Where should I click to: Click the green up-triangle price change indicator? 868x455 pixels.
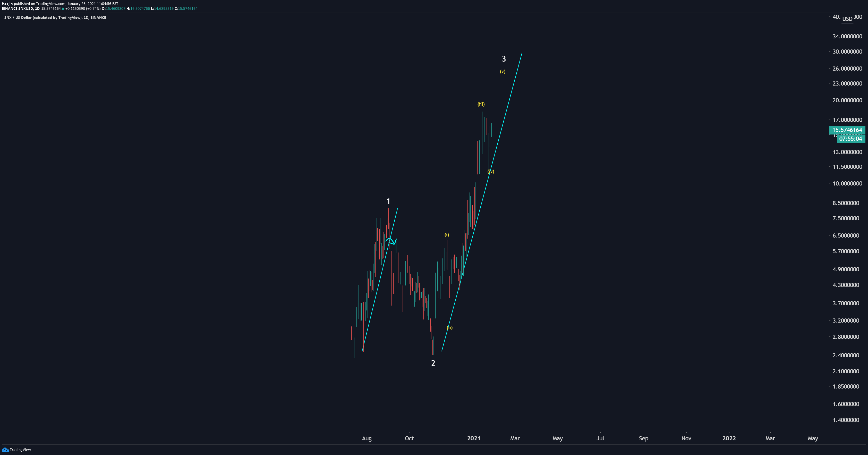pyautogui.click(x=63, y=9)
